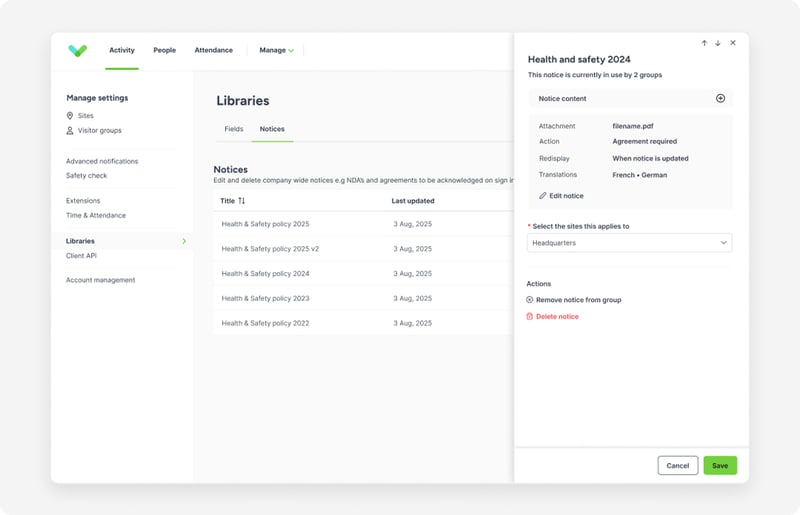Open Visitor groups settings
This screenshot has height=515, width=800.
click(99, 131)
